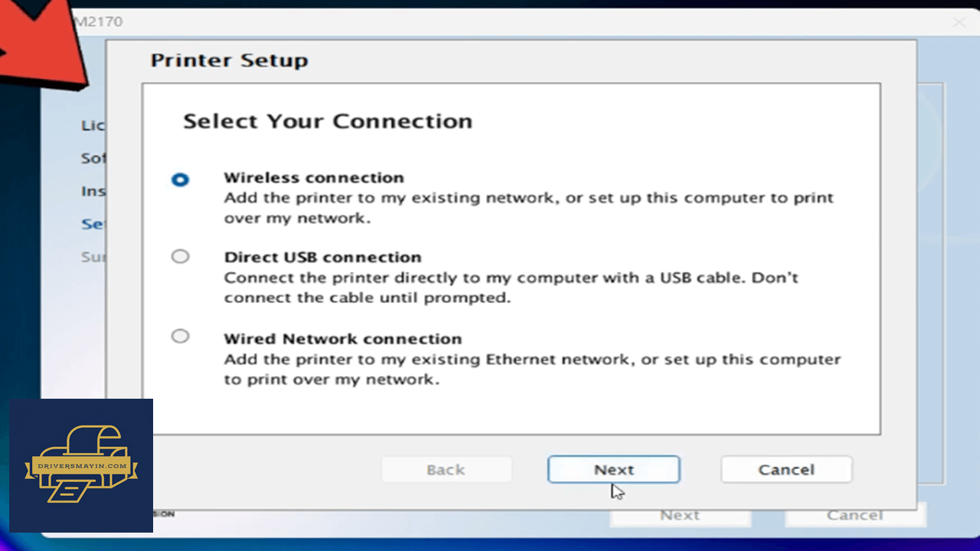Choose the Direct USB connection option

(180, 256)
